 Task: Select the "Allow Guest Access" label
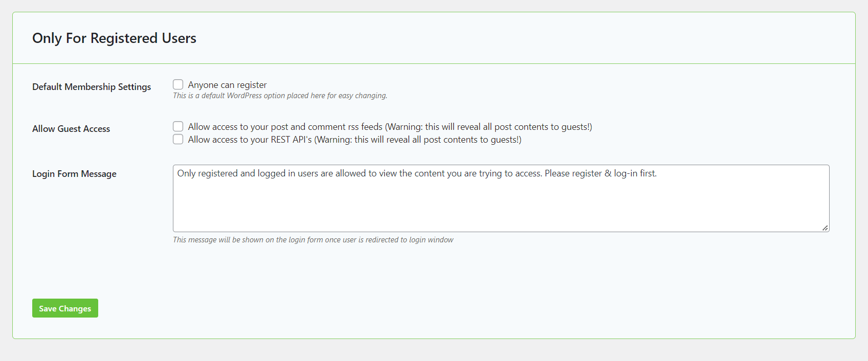tap(71, 128)
